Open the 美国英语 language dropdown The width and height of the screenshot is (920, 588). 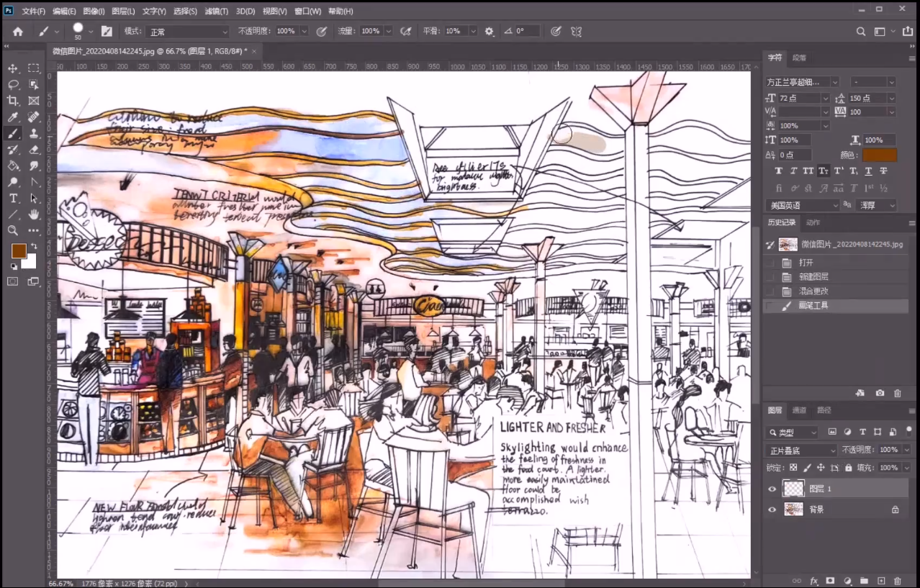(x=802, y=205)
